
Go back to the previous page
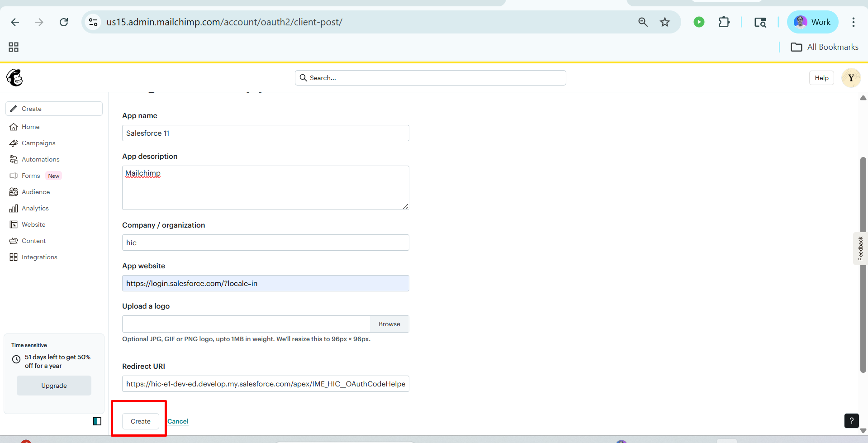[15, 22]
